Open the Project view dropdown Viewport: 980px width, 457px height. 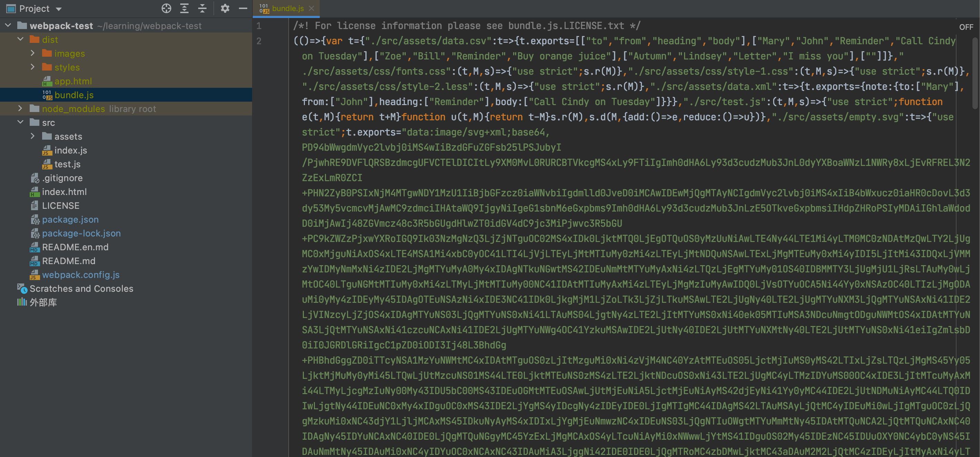click(59, 9)
